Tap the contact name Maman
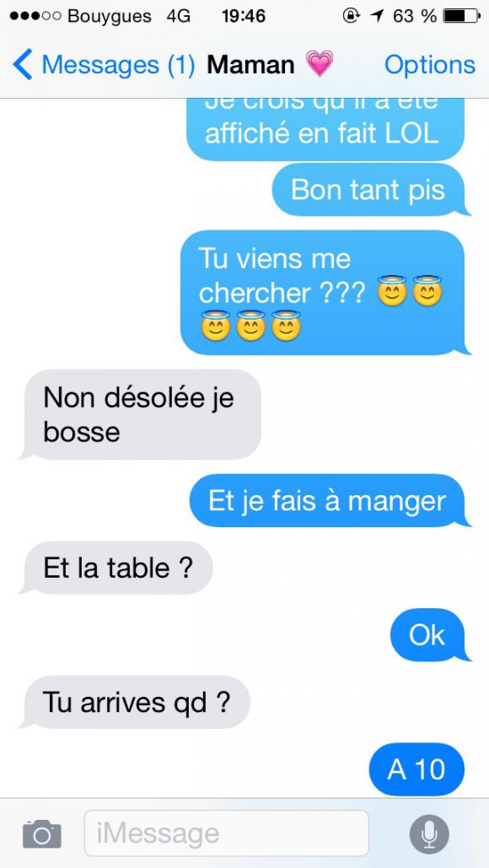 point(250,65)
